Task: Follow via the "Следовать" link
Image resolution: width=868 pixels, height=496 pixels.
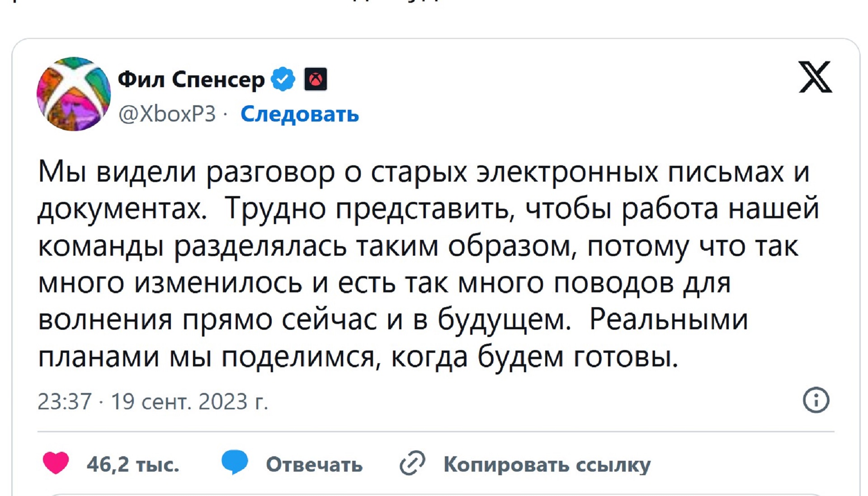Action: pos(299,114)
